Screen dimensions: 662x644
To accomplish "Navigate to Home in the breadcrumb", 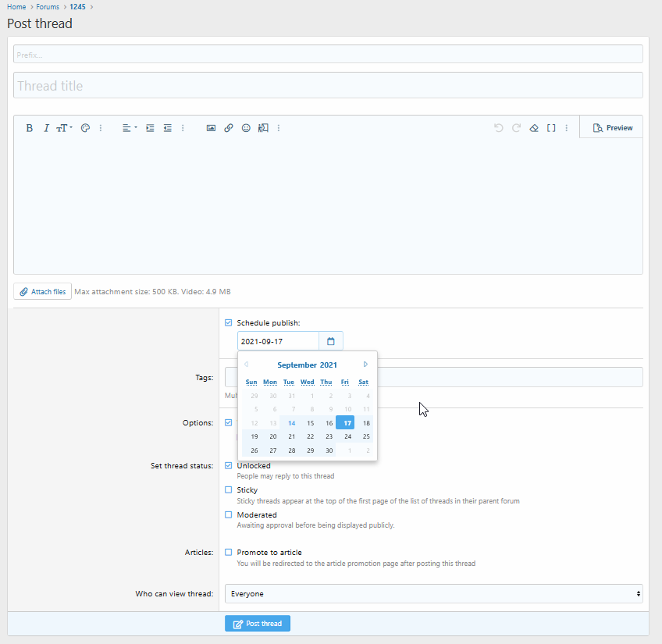I will tap(16, 7).
